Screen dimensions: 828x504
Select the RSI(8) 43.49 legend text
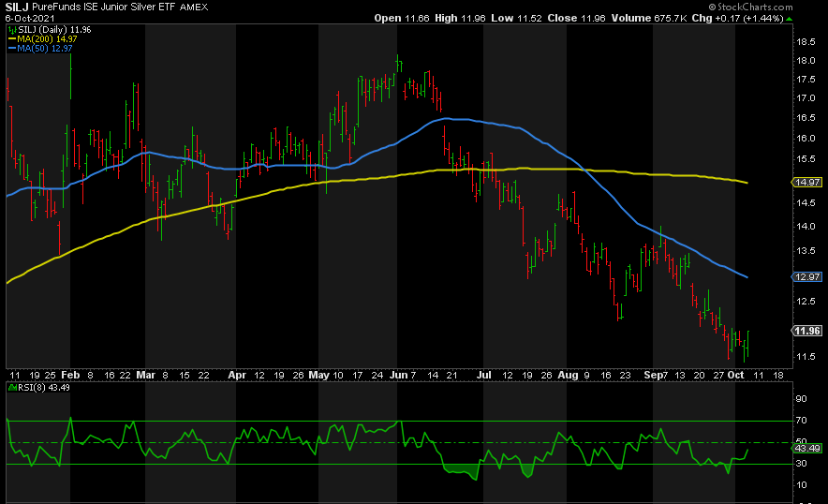pos(44,388)
